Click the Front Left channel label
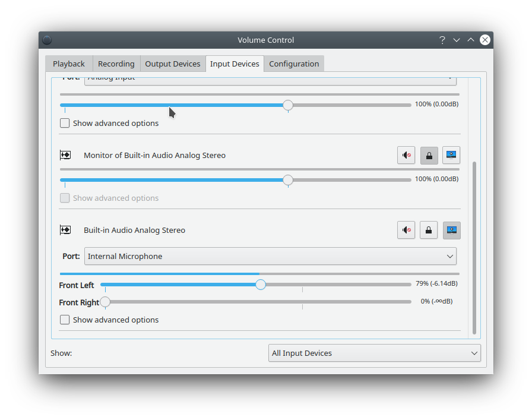532x420 pixels. [77, 285]
